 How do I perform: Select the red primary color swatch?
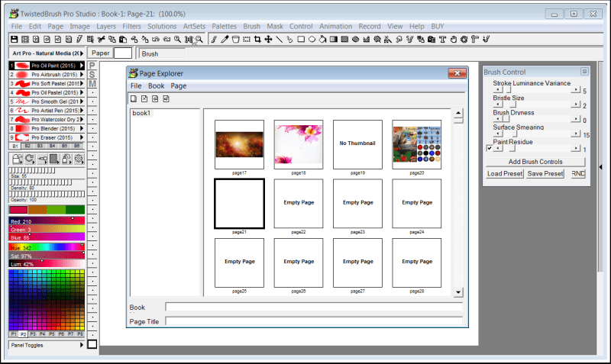pyautogui.click(x=18, y=210)
